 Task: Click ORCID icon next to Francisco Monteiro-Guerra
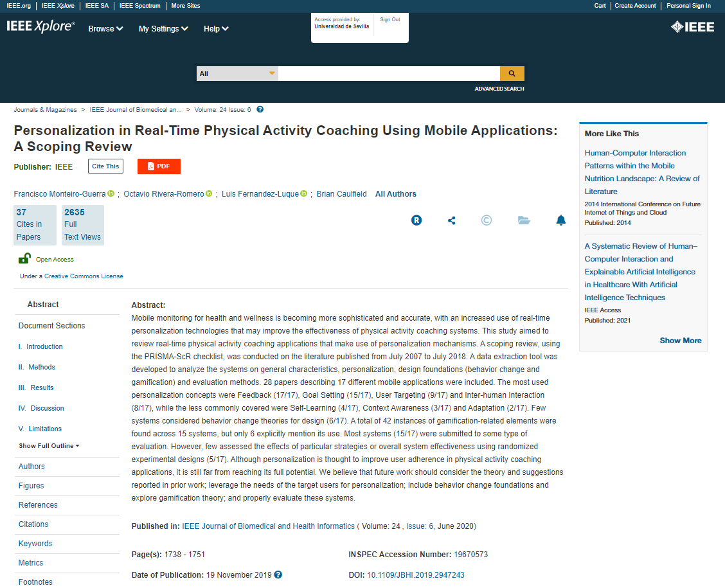111,193
